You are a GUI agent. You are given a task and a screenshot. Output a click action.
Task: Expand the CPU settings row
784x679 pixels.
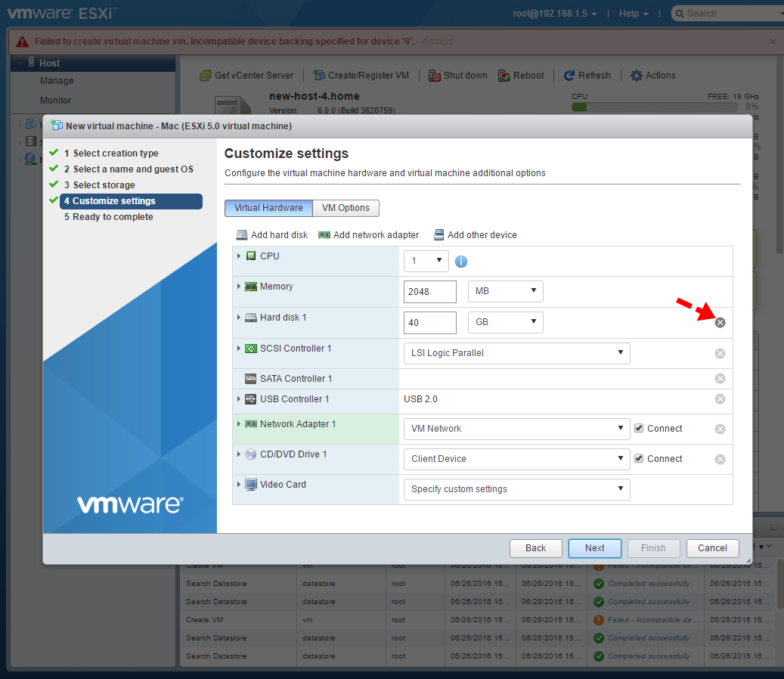[x=238, y=256]
